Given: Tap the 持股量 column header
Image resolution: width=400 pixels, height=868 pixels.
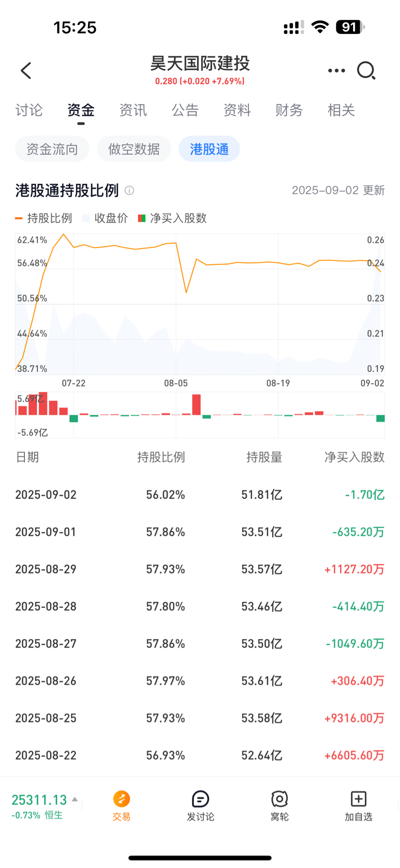Looking at the screenshot, I should pyautogui.click(x=264, y=457).
